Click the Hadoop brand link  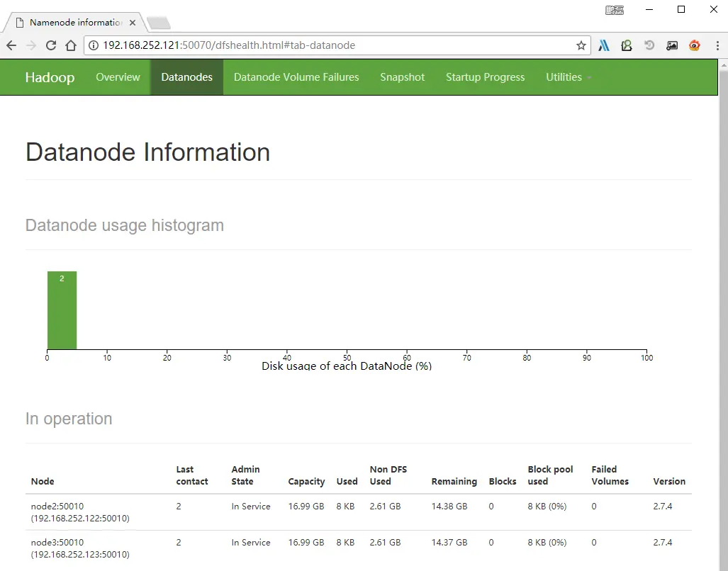click(50, 77)
